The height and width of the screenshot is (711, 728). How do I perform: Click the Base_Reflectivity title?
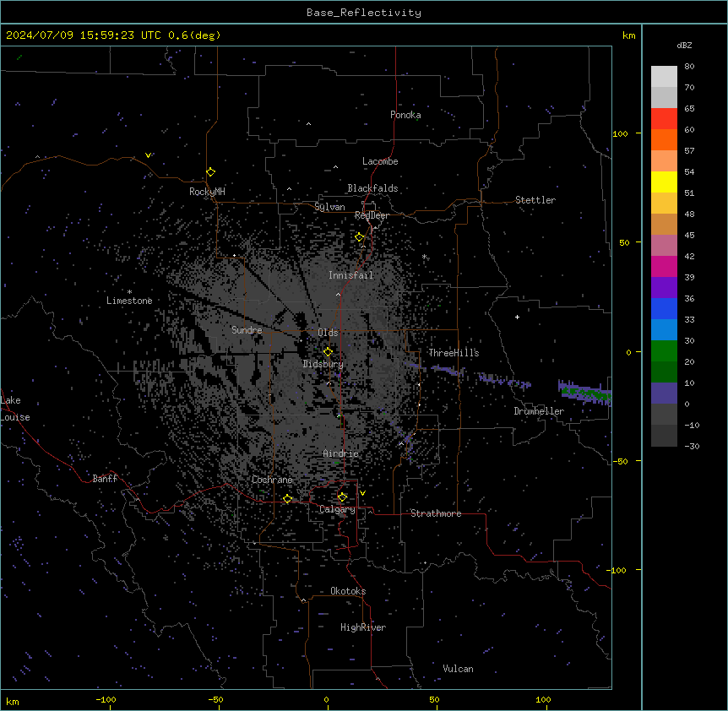coord(364,13)
